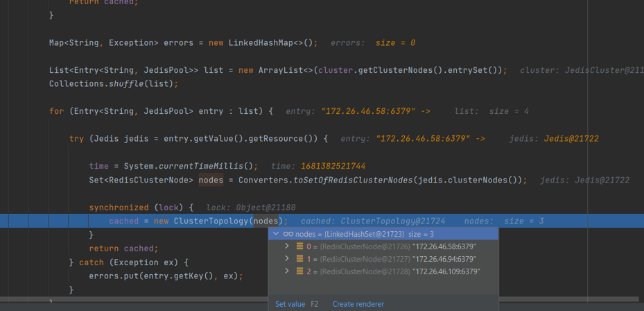Click the errors.put(entry.getKey(), ex) statement
Screen dimensions: 644x311
click(x=166, y=276)
